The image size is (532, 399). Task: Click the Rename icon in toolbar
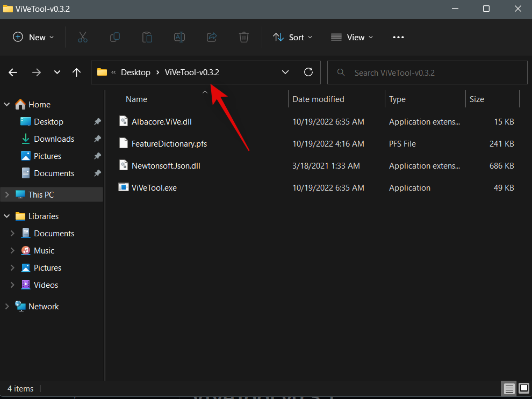pyautogui.click(x=179, y=37)
